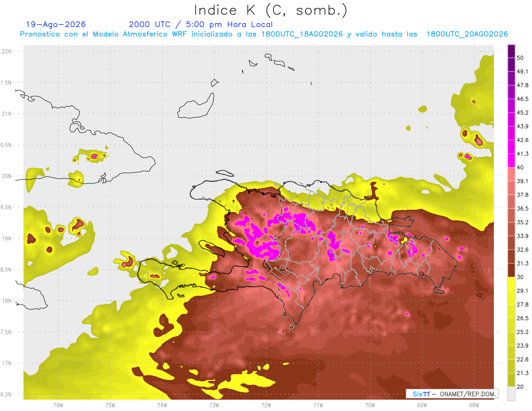Click the bright magenta swatch between 40 and 41.3
The height and width of the screenshot is (411, 532).
511,160
